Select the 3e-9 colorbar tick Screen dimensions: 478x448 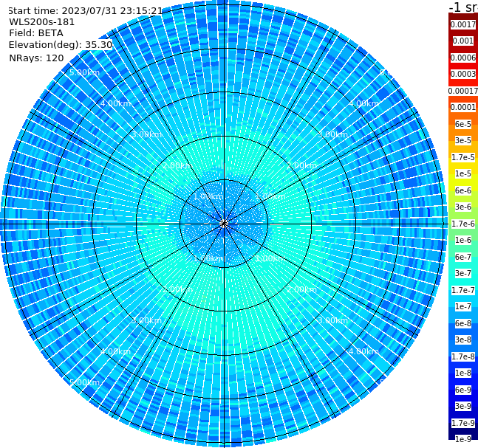(x=463, y=406)
